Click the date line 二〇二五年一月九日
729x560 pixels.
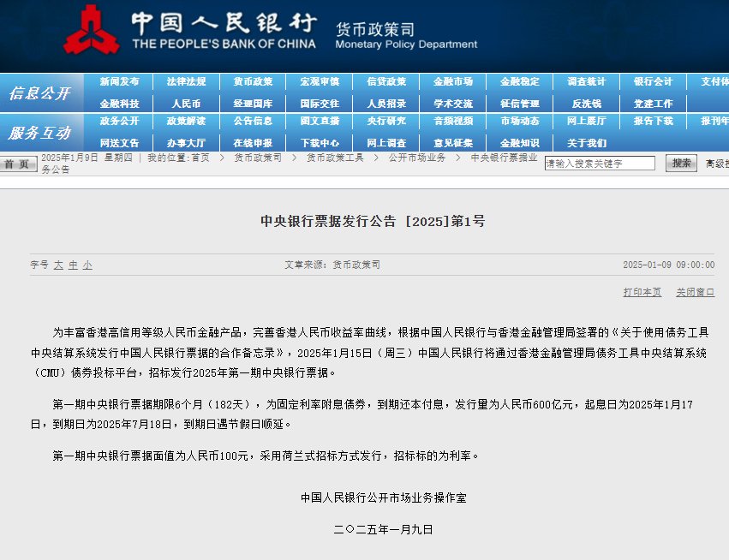tap(384, 529)
